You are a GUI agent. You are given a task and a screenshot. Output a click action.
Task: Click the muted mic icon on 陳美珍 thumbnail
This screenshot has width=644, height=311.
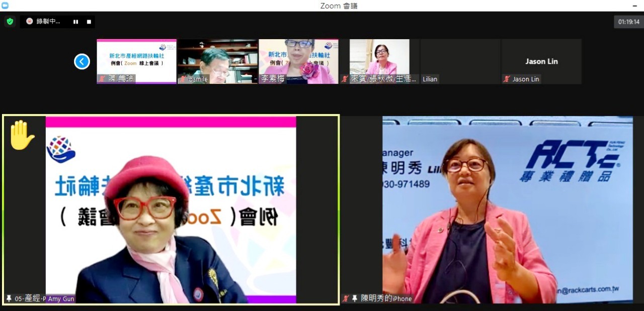click(102, 79)
